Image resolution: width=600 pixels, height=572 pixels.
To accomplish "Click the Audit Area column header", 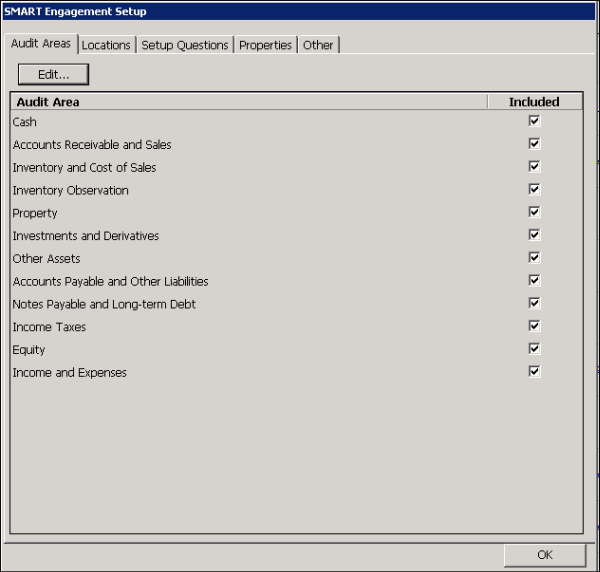I will point(249,102).
